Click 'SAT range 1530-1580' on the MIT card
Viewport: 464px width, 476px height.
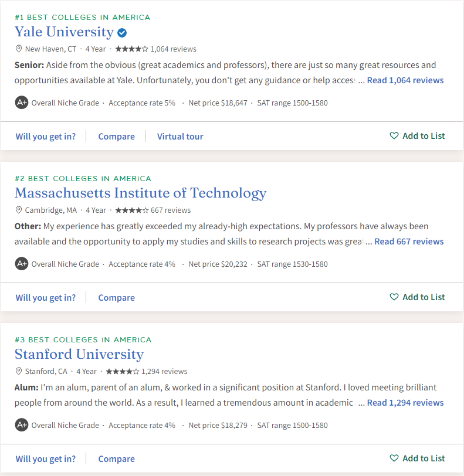pyautogui.click(x=292, y=264)
